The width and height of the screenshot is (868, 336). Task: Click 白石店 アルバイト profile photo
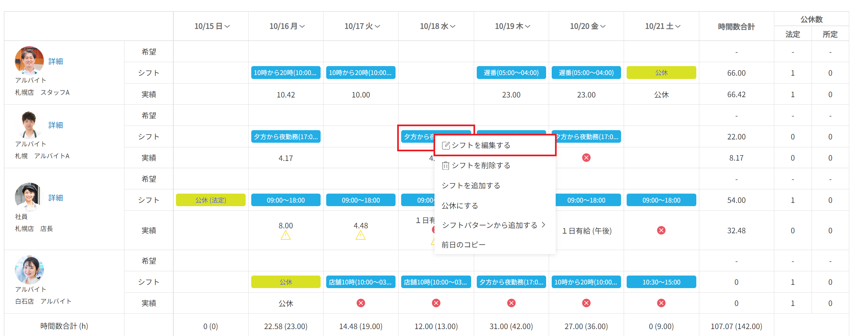[x=29, y=270]
